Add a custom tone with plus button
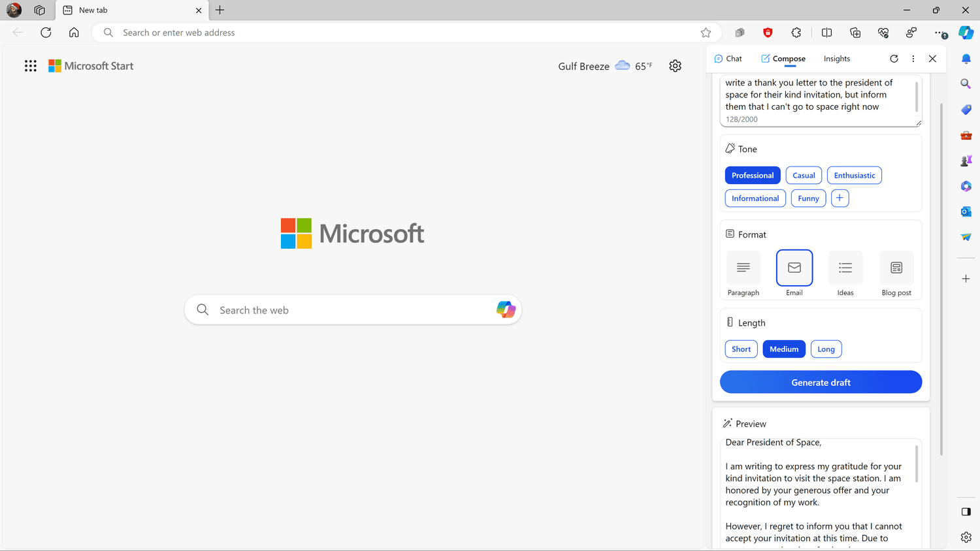Image resolution: width=980 pixels, height=551 pixels. tap(840, 198)
